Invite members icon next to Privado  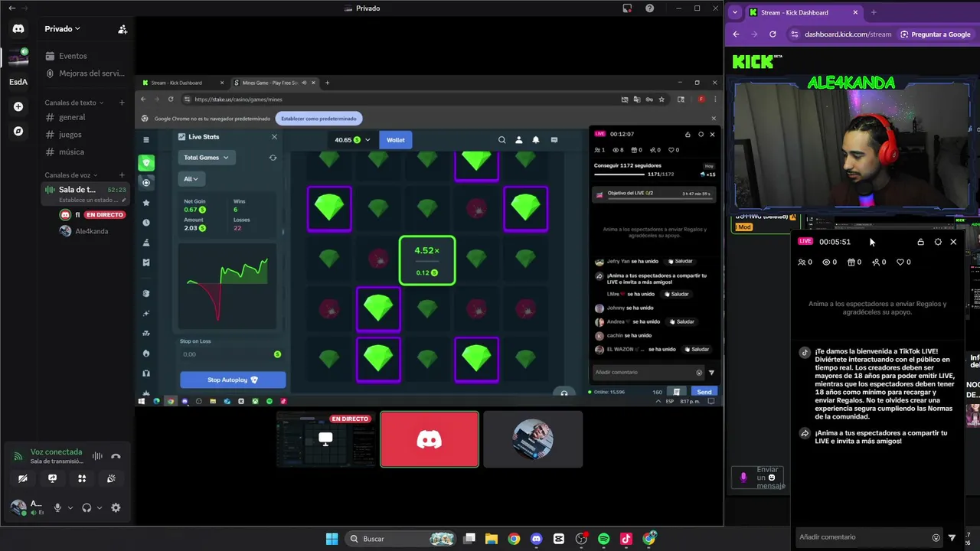(122, 29)
